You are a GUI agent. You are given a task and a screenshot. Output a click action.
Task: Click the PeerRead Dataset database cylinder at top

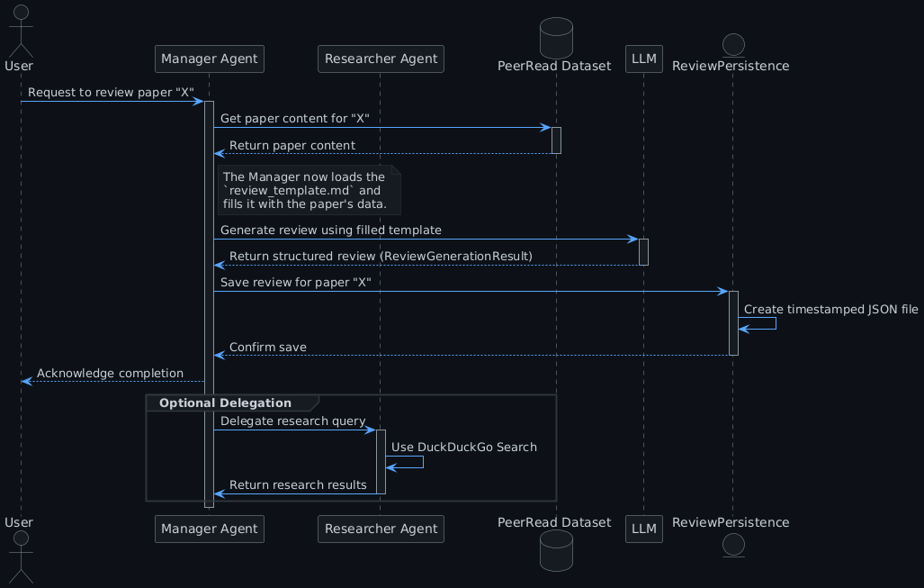coord(556,38)
